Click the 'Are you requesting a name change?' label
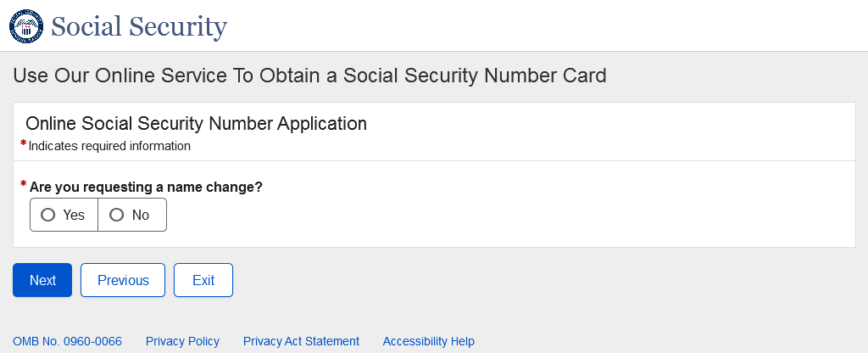Image resolution: width=868 pixels, height=353 pixels. [x=146, y=187]
